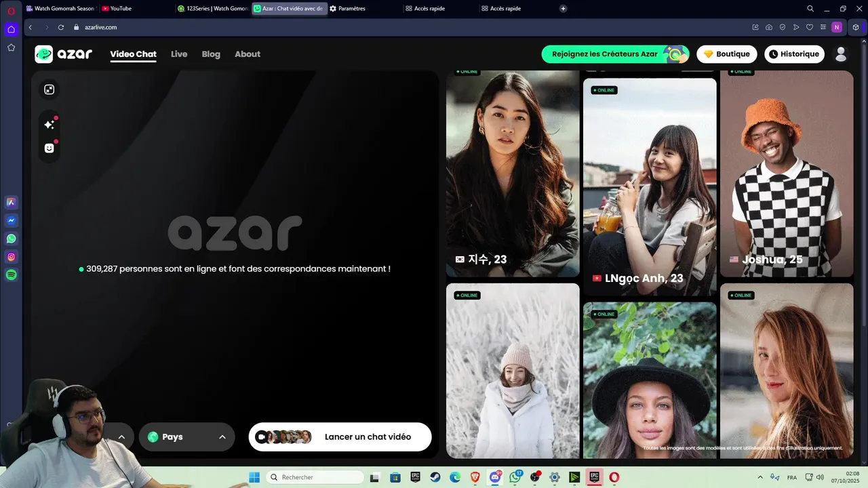Image resolution: width=868 pixels, height=488 pixels.
Task: Switch to first Accès rapide tab
Action: pos(439,9)
